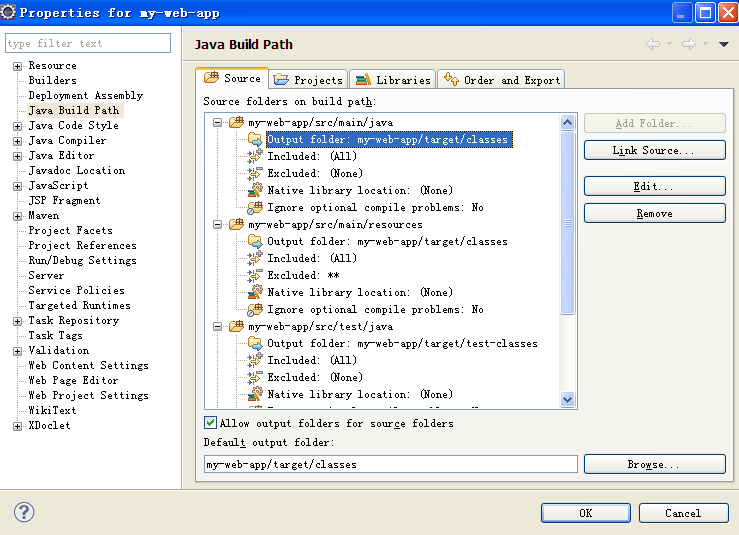Expand the Java Compiler preferences node
739x535 pixels.
(18, 141)
